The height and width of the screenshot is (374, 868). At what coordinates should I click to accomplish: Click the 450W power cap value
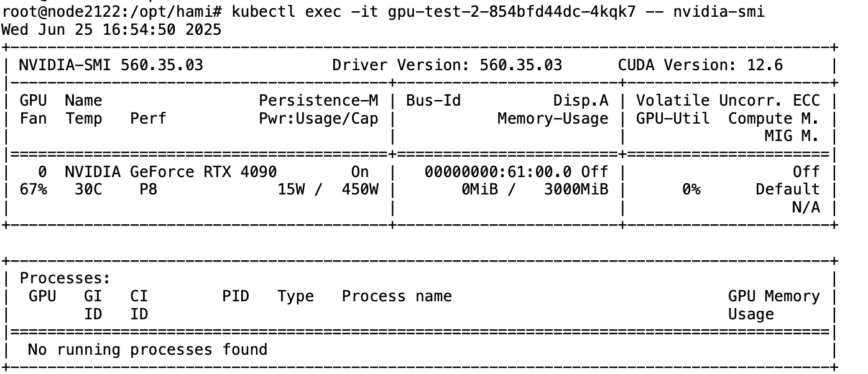(x=360, y=189)
